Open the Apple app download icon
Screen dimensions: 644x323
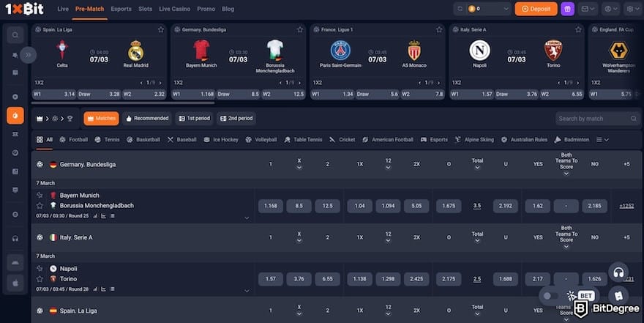point(15,283)
